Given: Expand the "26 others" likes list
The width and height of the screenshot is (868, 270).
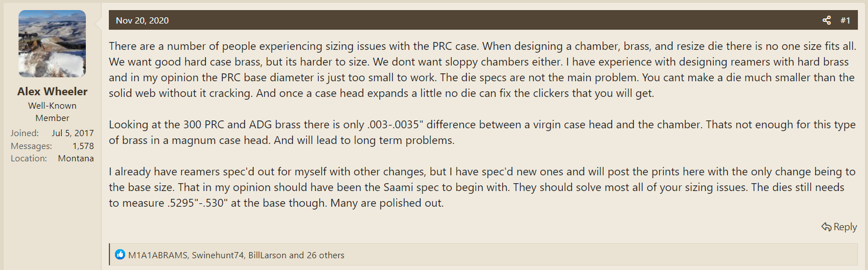Looking at the screenshot, I should tap(325, 255).
